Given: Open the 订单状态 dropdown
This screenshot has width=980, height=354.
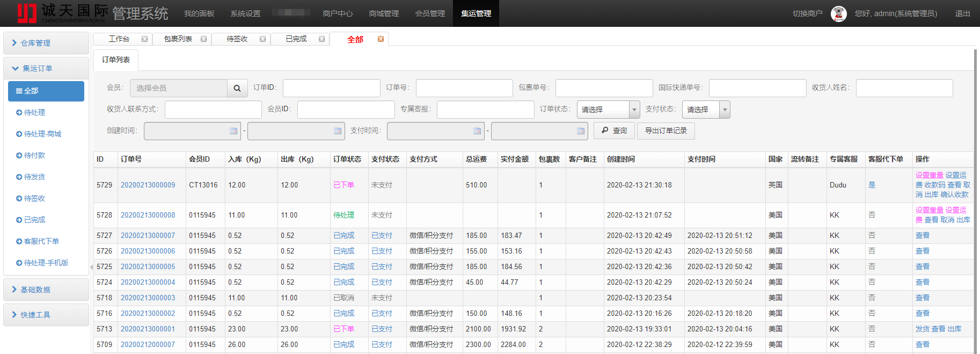Looking at the screenshot, I should 609,110.
